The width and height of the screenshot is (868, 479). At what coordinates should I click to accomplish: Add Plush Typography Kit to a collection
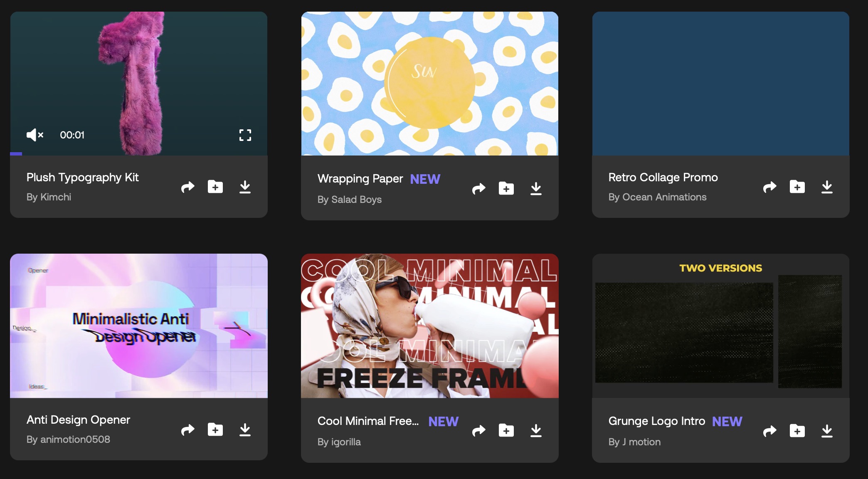[215, 187]
